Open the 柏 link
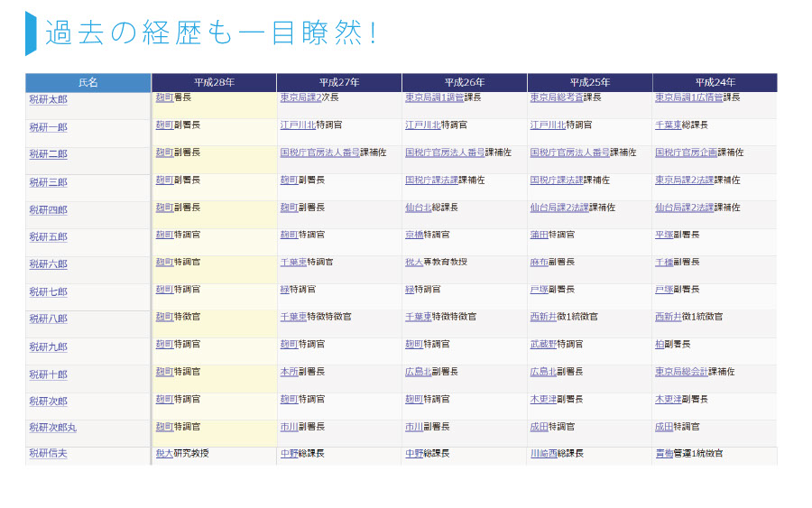Viewport: 812px width, 508px height. [x=660, y=344]
